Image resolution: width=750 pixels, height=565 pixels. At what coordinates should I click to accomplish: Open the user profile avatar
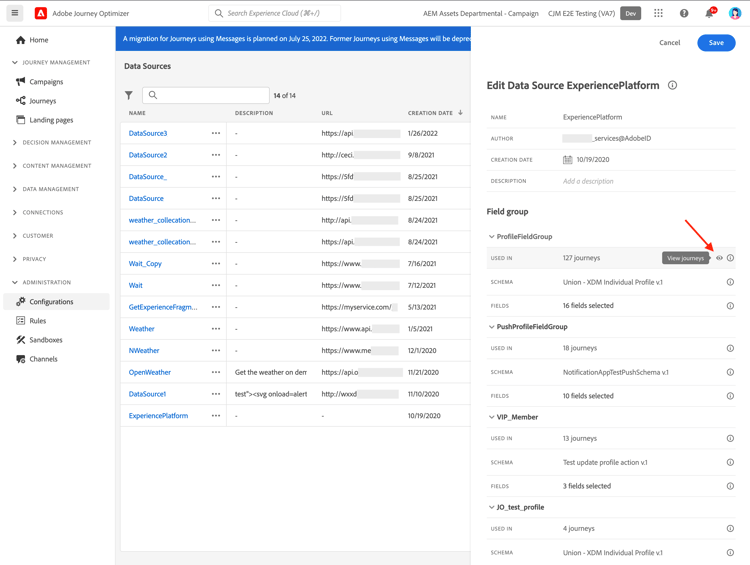(x=735, y=13)
